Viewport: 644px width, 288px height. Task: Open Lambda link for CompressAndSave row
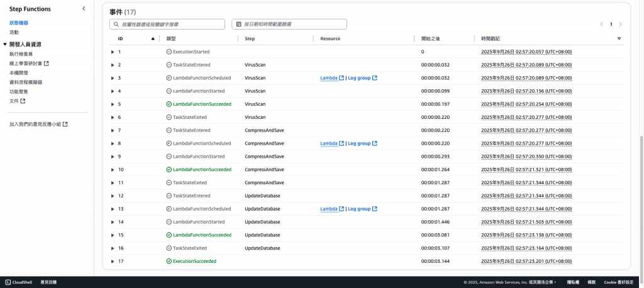[x=332, y=143]
